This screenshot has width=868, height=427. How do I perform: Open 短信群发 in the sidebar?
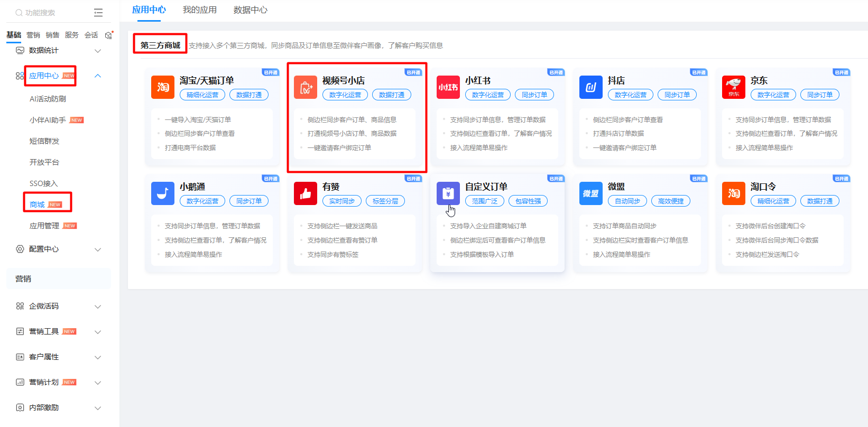(44, 141)
